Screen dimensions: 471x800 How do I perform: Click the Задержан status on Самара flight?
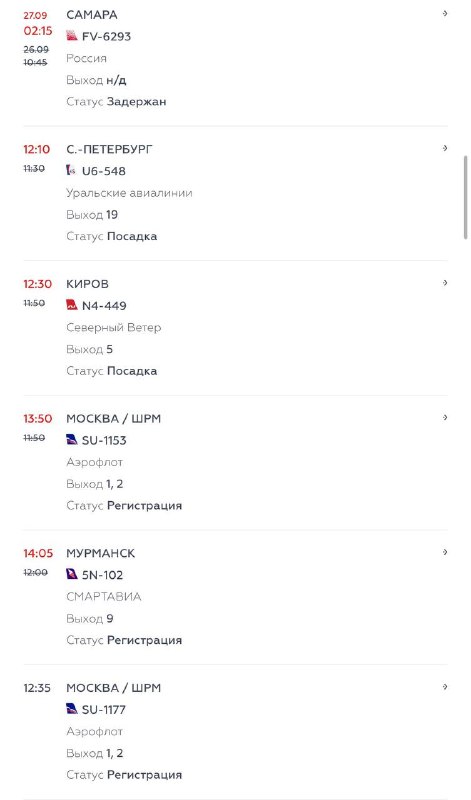136,102
